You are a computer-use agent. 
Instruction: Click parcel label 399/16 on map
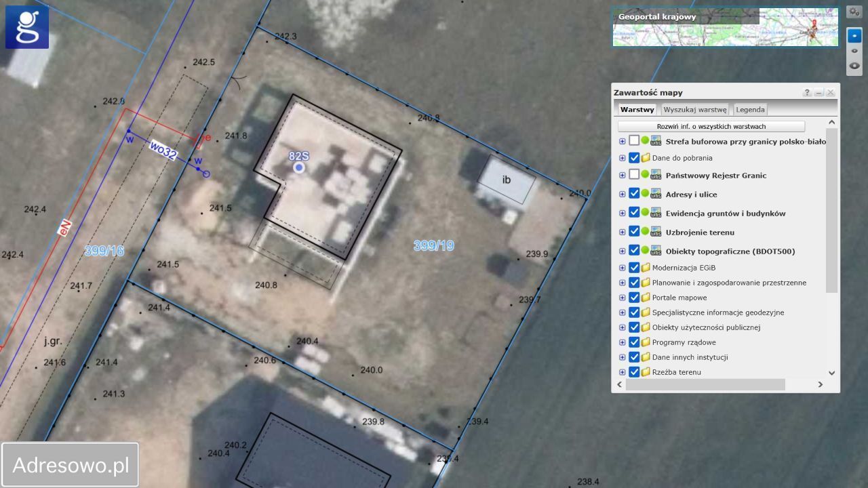point(104,251)
